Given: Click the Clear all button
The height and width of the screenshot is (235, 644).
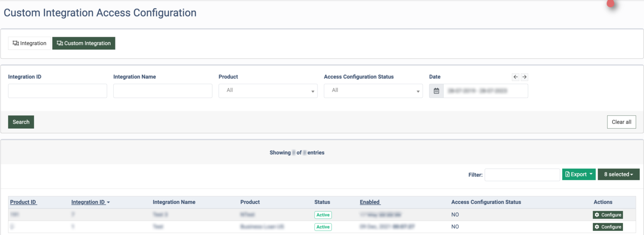Looking at the screenshot, I should [x=622, y=122].
